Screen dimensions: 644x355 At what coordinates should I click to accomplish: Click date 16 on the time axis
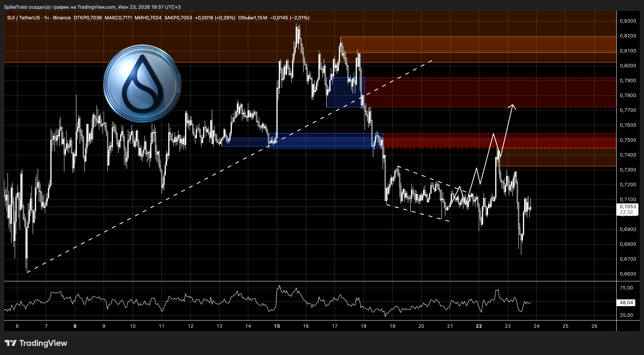pyautogui.click(x=306, y=326)
